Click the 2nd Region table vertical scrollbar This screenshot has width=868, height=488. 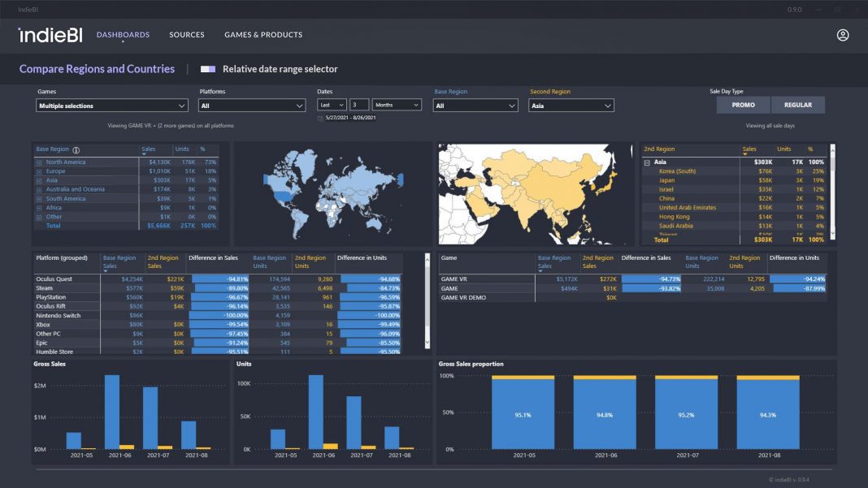pos(832,192)
